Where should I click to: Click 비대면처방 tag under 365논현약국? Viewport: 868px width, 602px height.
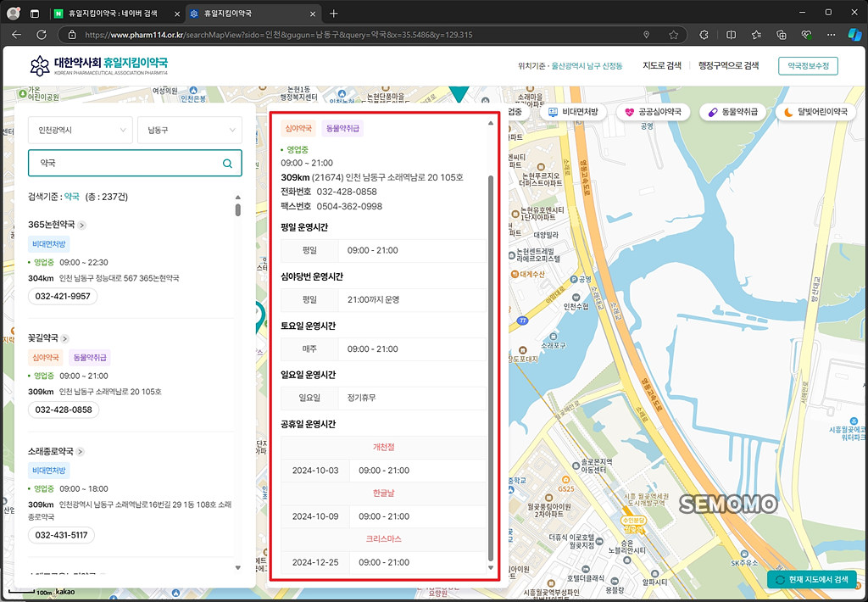pyautogui.click(x=48, y=244)
